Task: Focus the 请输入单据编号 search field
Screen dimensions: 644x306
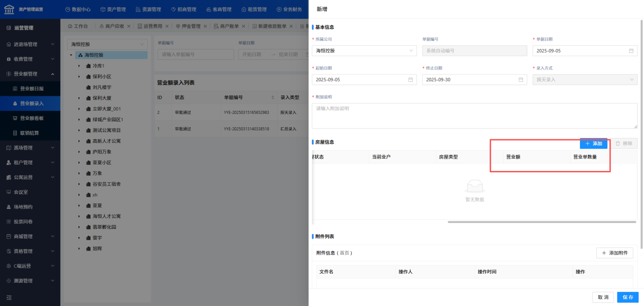Action: (x=196, y=55)
